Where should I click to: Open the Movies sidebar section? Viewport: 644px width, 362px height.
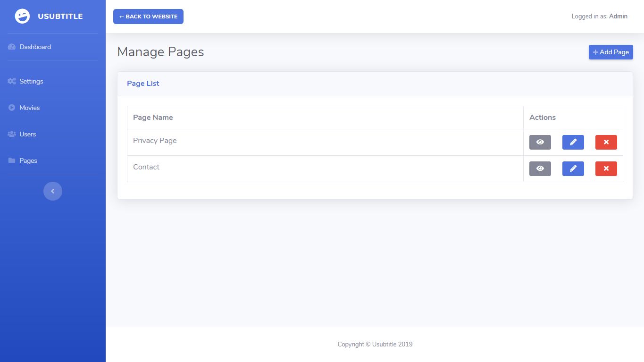coord(29,108)
